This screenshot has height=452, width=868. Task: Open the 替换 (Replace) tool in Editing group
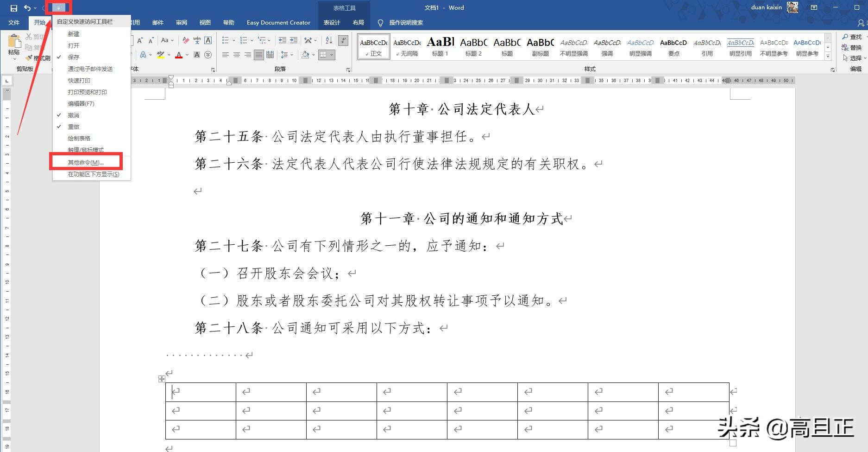click(x=853, y=47)
